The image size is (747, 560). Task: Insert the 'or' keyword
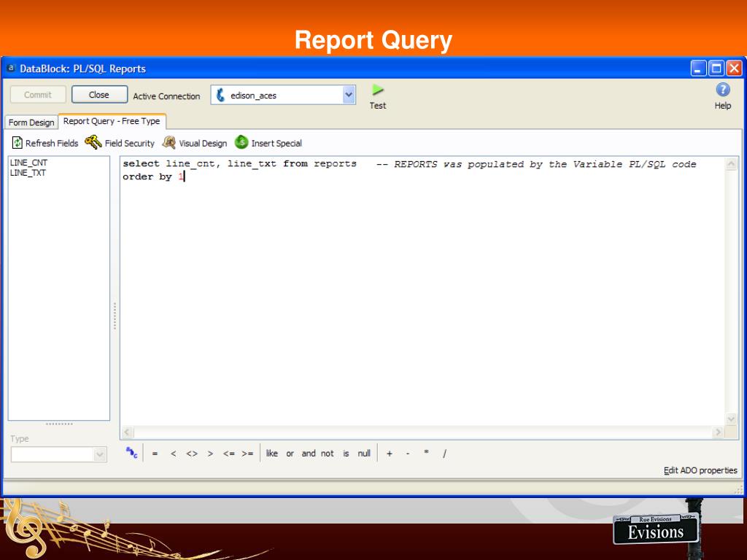pos(290,454)
